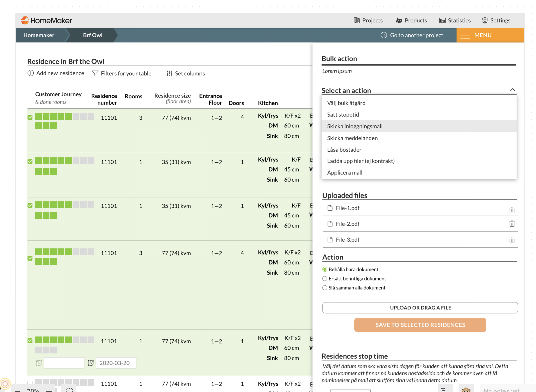Delete File-3.pdf with trash icon
This screenshot has height=392, width=536.
[512, 240]
